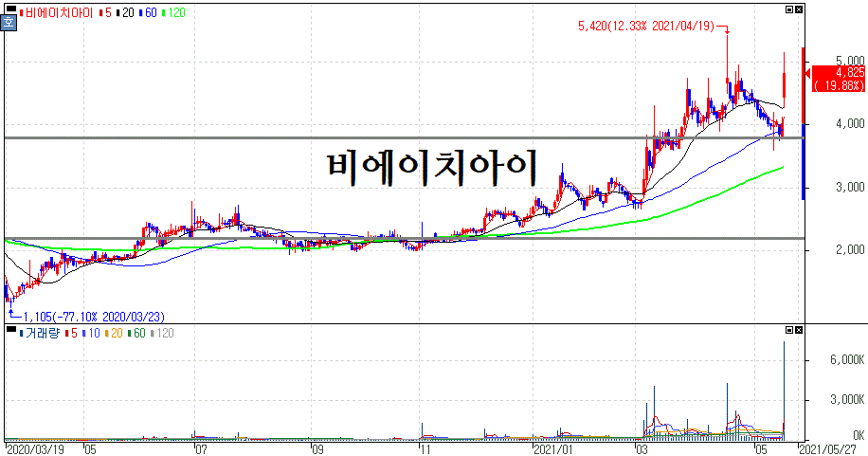Toggle the green 120-day moving average legend in price panel
The width and height of the screenshot is (868, 456).
173,12
